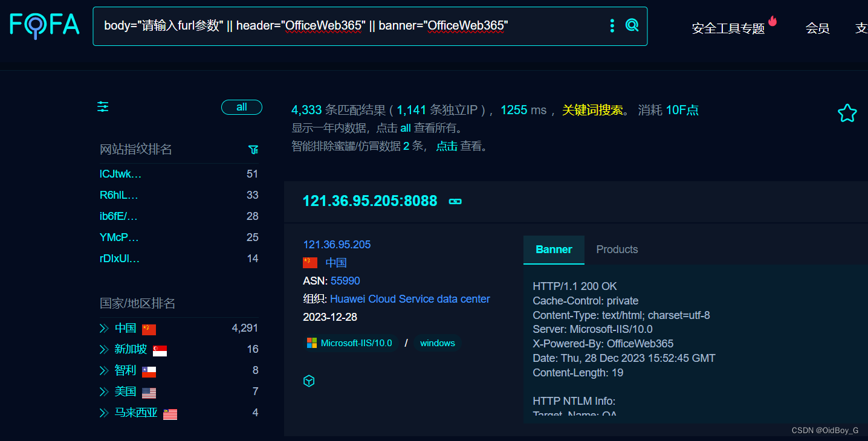Expand the 智利 country entry
Screen dimensions: 868x441
[104, 370]
